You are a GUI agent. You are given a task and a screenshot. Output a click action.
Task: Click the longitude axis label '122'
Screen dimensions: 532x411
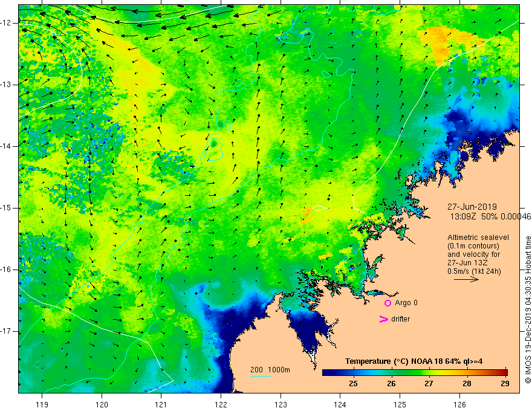click(x=221, y=404)
